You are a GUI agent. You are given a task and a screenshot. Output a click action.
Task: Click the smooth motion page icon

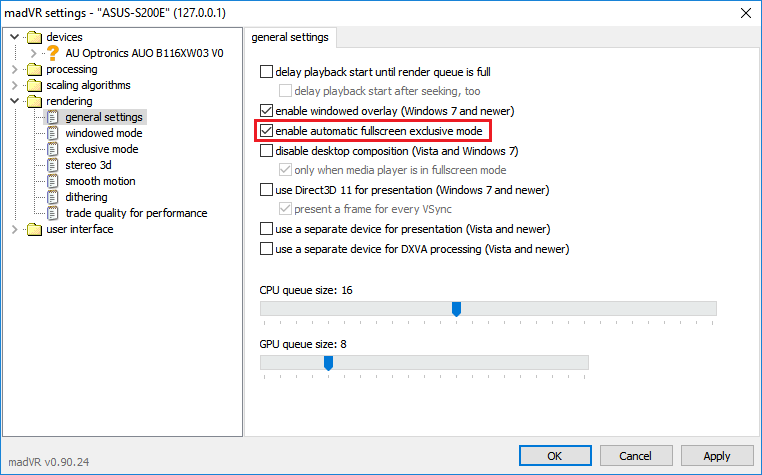tap(54, 182)
